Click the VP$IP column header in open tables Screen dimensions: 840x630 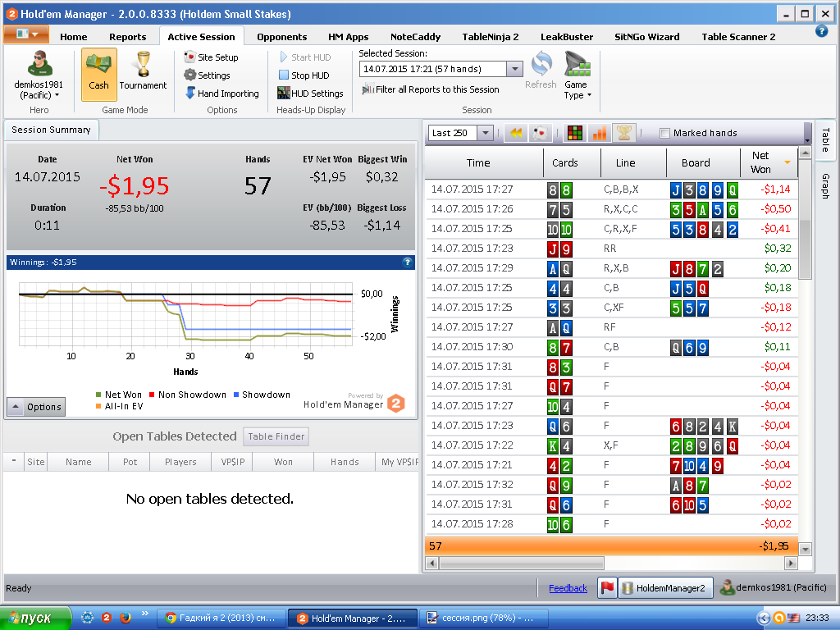tap(232, 461)
